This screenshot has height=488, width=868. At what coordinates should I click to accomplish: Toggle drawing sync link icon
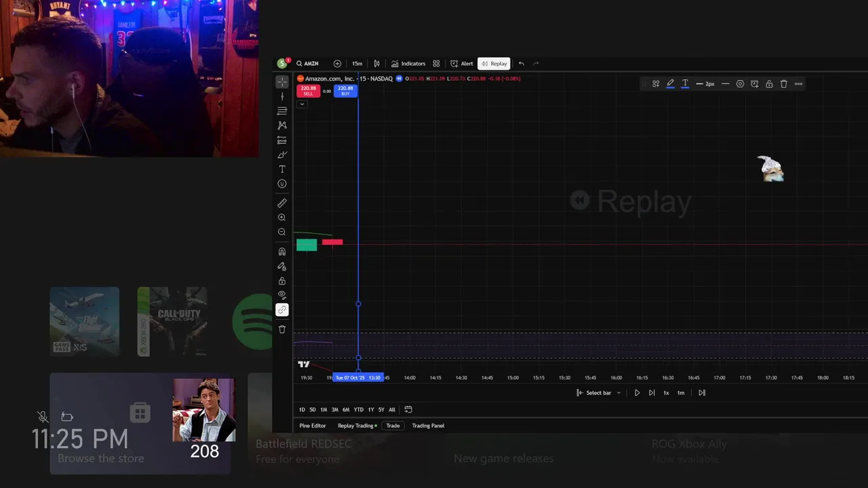pyautogui.click(x=282, y=310)
